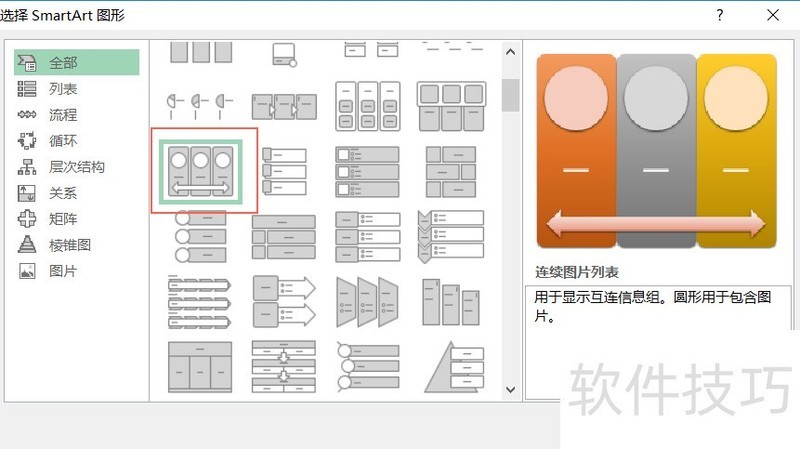Select the three tall rectangles layout thumbnail
Viewport: 800px width, 449px height.
click(x=201, y=52)
